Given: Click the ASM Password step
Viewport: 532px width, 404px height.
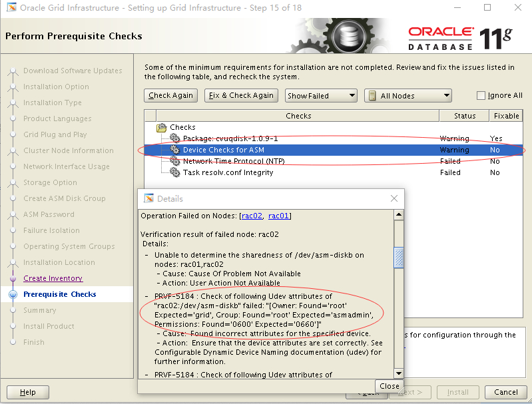Looking at the screenshot, I should point(49,214).
